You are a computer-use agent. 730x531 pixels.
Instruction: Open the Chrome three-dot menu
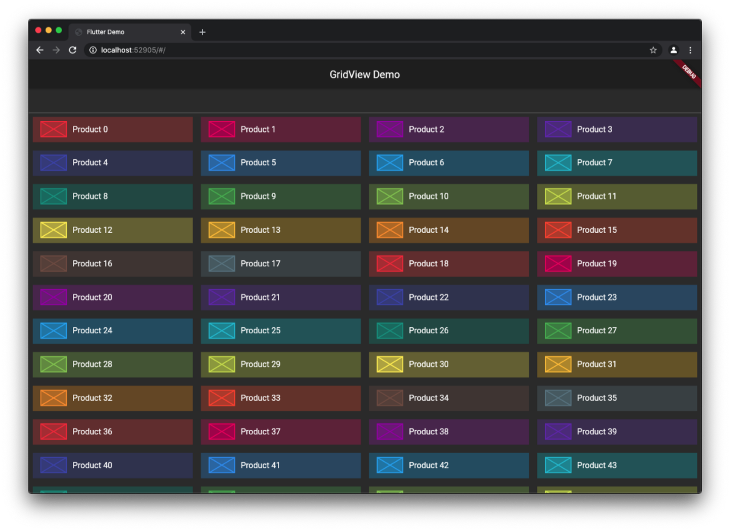click(690, 50)
